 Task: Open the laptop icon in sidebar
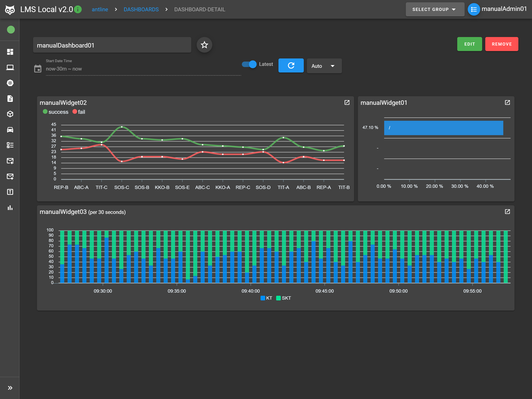click(10, 67)
